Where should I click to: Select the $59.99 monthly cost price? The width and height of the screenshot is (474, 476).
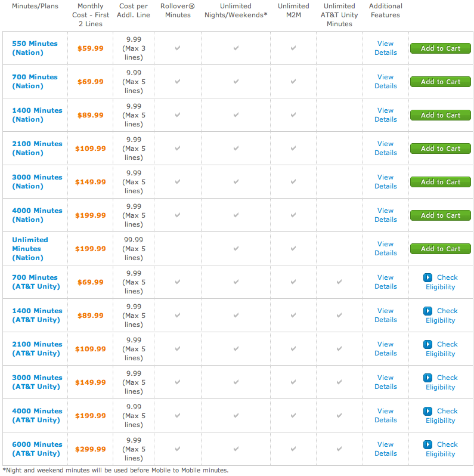pyautogui.click(x=90, y=48)
